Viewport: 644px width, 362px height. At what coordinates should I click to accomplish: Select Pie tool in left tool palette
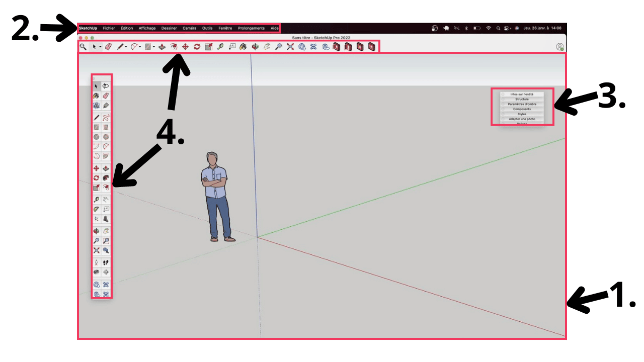[106, 155]
